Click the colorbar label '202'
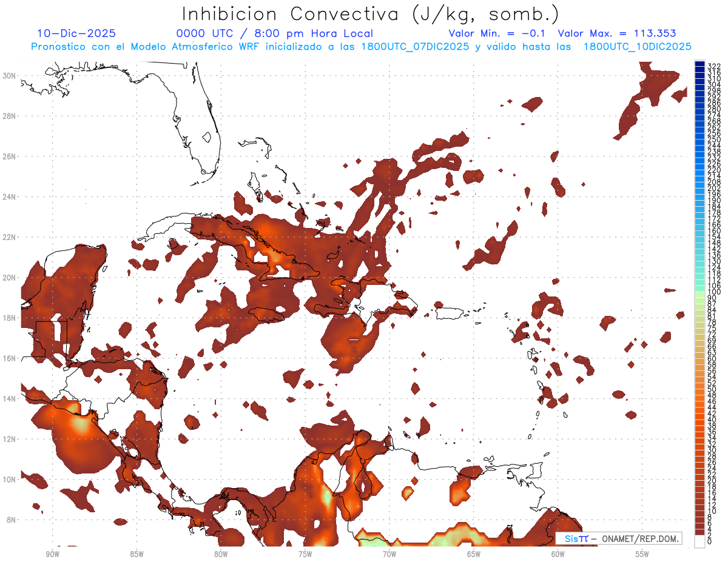 click(714, 188)
